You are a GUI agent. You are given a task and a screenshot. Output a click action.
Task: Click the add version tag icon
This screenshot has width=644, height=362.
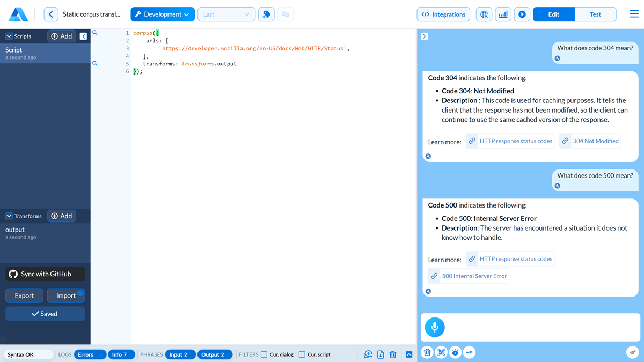point(266,14)
